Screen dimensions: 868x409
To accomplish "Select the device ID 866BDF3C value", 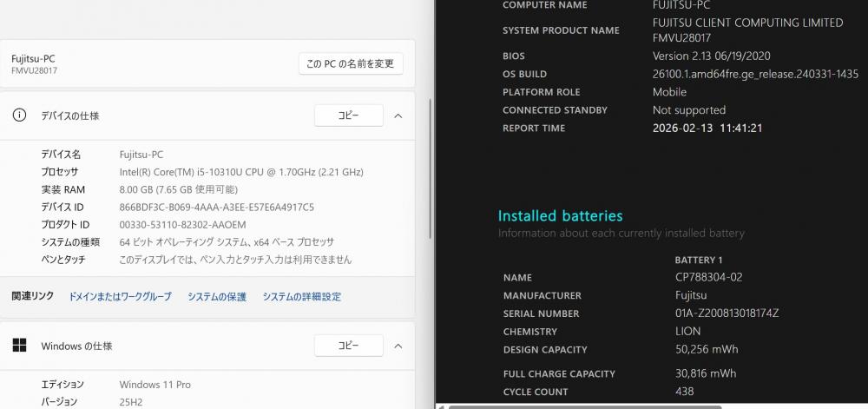I will [x=217, y=208].
